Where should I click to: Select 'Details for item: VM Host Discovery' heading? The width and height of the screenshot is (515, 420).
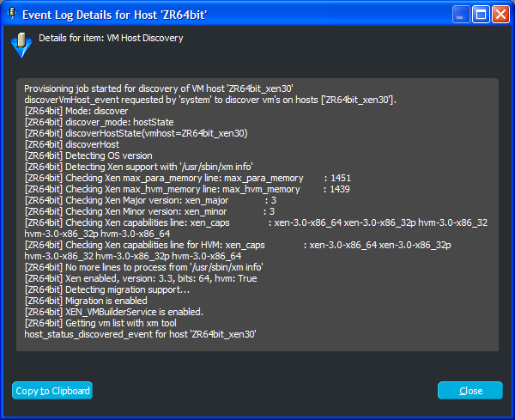point(111,38)
